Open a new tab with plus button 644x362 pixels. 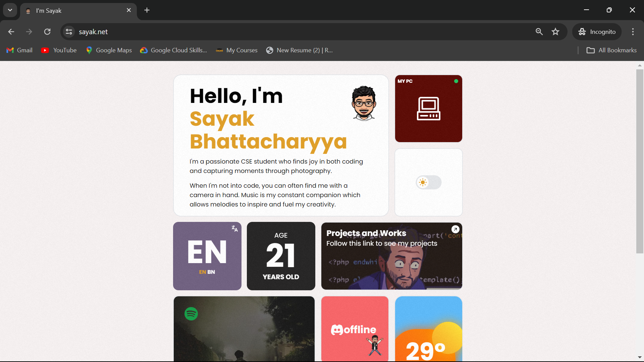pyautogui.click(x=147, y=10)
